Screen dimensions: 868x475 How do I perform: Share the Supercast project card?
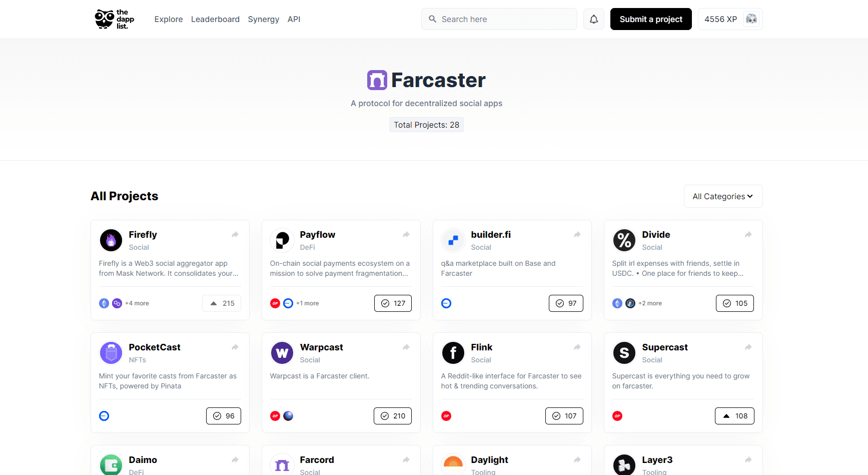click(x=748, y=347)
